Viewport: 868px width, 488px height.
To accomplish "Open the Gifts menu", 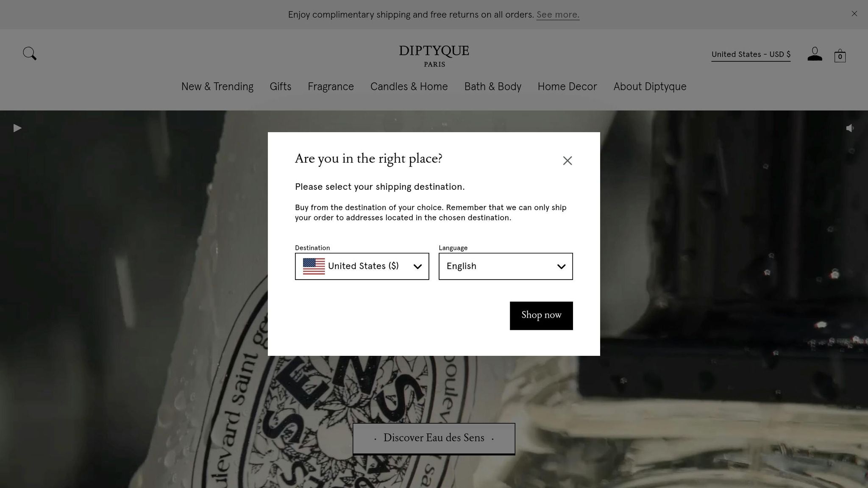I will [281, 87].
